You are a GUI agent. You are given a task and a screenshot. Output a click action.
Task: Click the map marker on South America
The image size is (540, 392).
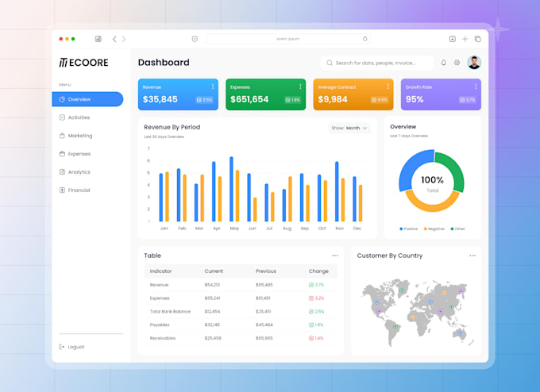395,326
